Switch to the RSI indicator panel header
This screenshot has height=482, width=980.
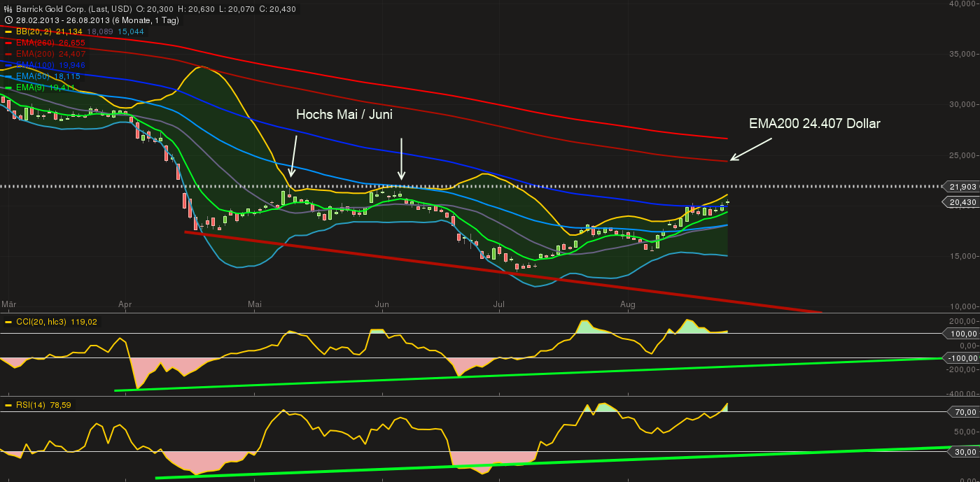[x=42, y=405]
